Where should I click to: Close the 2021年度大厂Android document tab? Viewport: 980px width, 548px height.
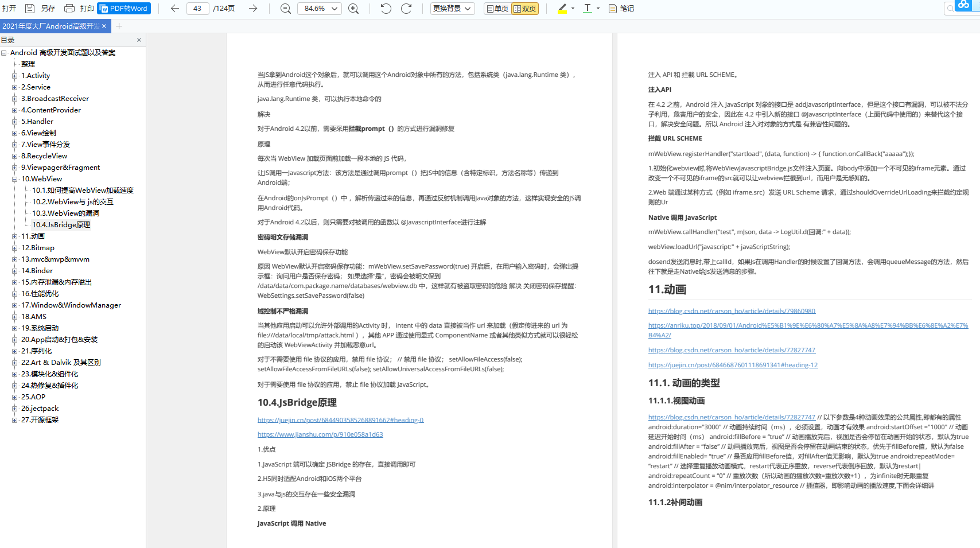click(x=104, y=26)
